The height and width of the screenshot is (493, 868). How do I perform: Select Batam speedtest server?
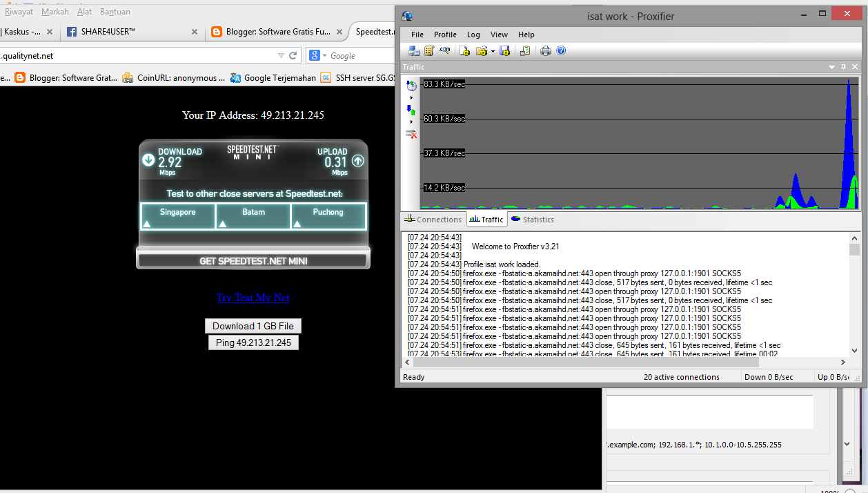tap(253, 216)
